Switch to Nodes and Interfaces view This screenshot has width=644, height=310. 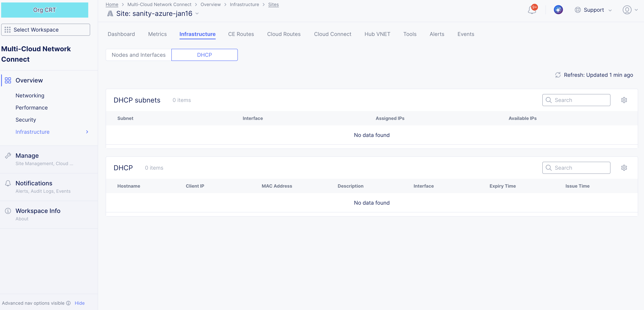(x=138, y=55)
